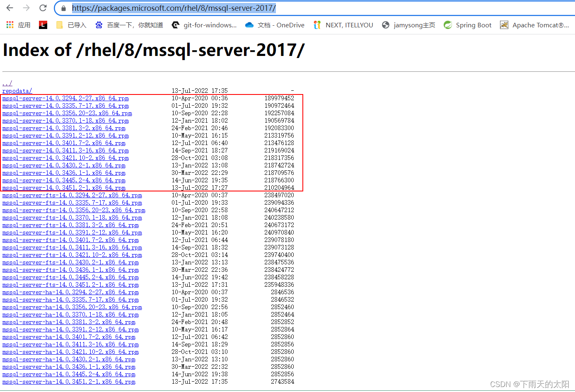The image size is (575, 392).
Task: Open the 百度一下 bookmark
Action: [129, 25]
